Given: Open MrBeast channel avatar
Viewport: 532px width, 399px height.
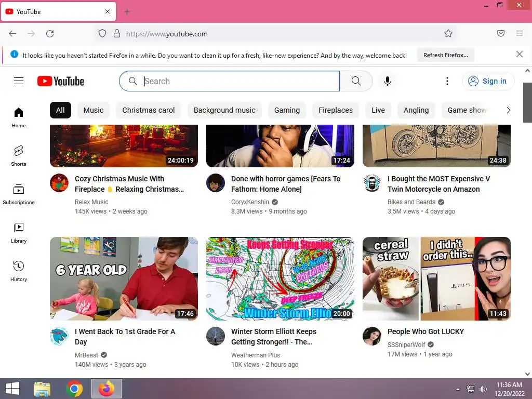Looking at the screenshot, I should (59, 336).
